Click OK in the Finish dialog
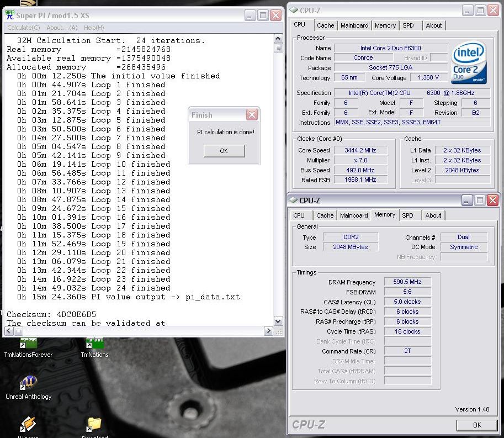The height and width of the screenshot is (438, 504). [x=224, y=151]
